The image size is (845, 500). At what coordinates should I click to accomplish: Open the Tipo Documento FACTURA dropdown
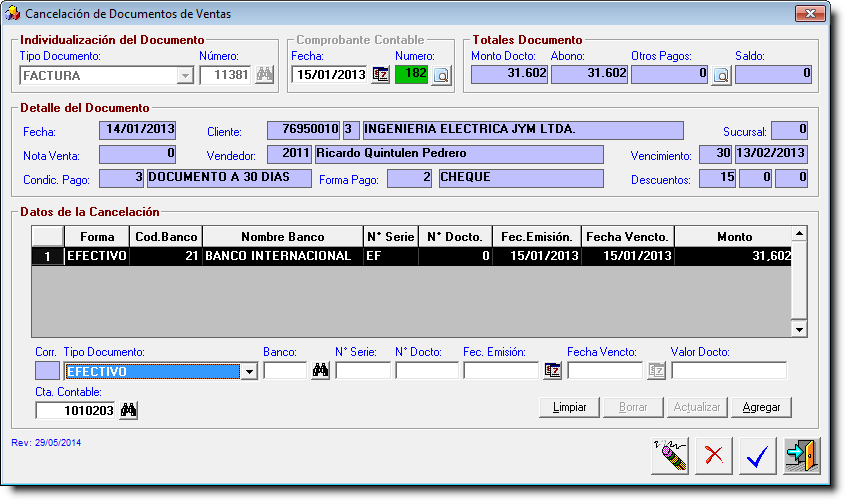[185, 75]
